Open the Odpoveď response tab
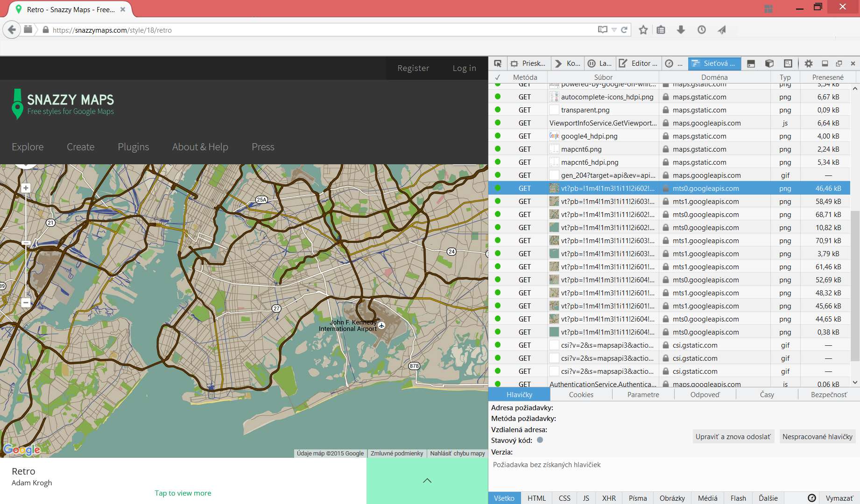The height and width of the screenshot is (504, 860). tap(705, 394)
